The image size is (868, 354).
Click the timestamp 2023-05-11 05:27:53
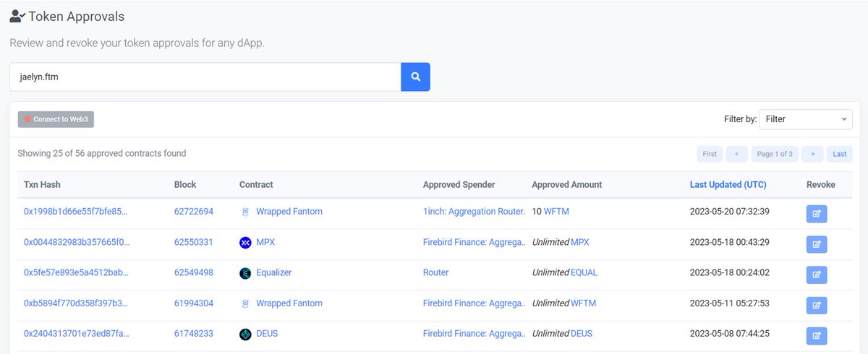pos(729,303)
